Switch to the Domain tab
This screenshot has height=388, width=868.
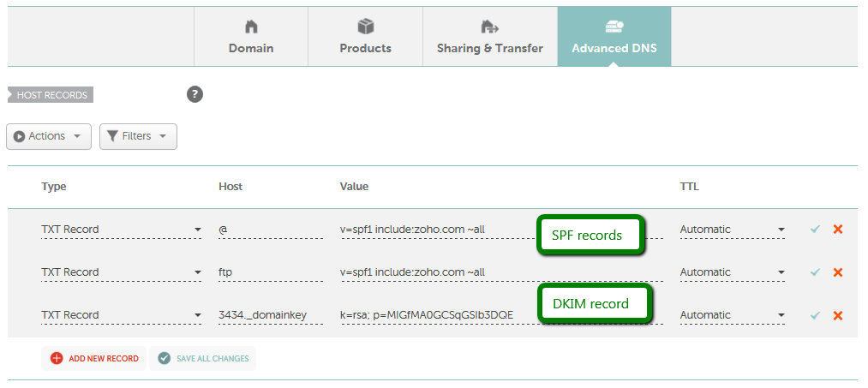pyautogui.click(x=251, y=37)
